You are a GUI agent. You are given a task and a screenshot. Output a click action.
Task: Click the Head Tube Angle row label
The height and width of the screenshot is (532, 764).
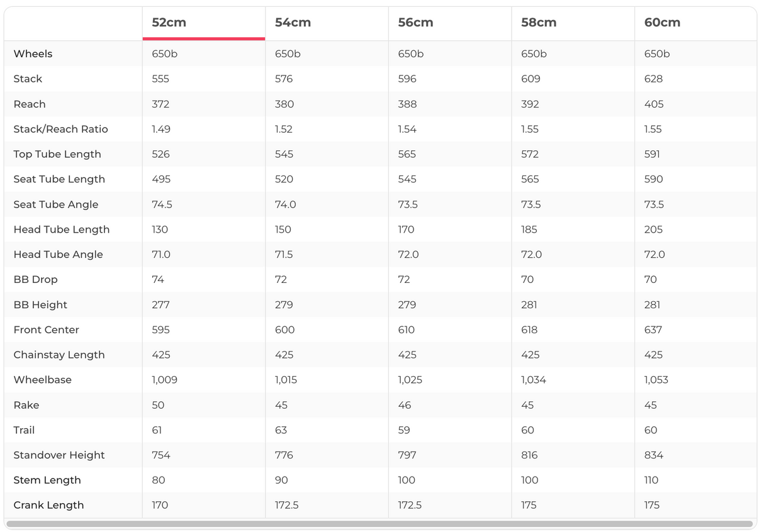tap(58, 255)
